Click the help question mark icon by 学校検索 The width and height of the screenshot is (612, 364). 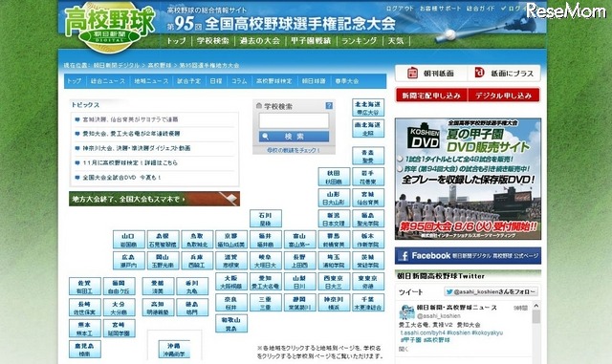pyautogui.click(x=329, y=106)
